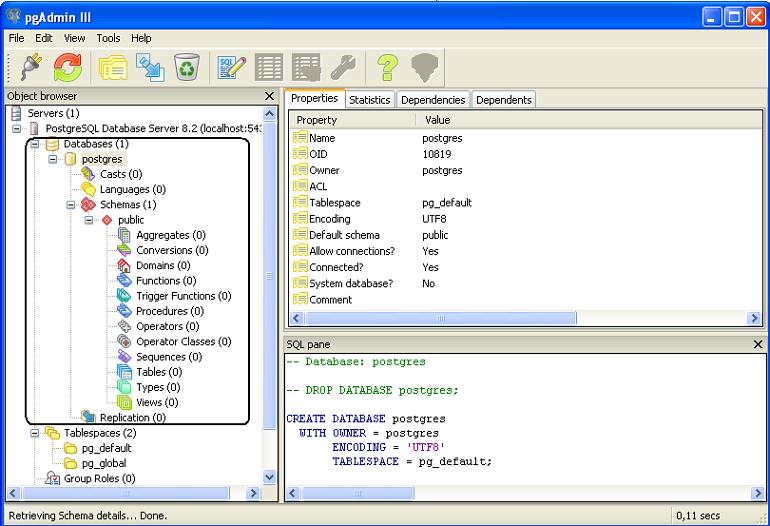Collapse the Schemas (1) node
770x526 pixels.
click(x=71, y=205)
